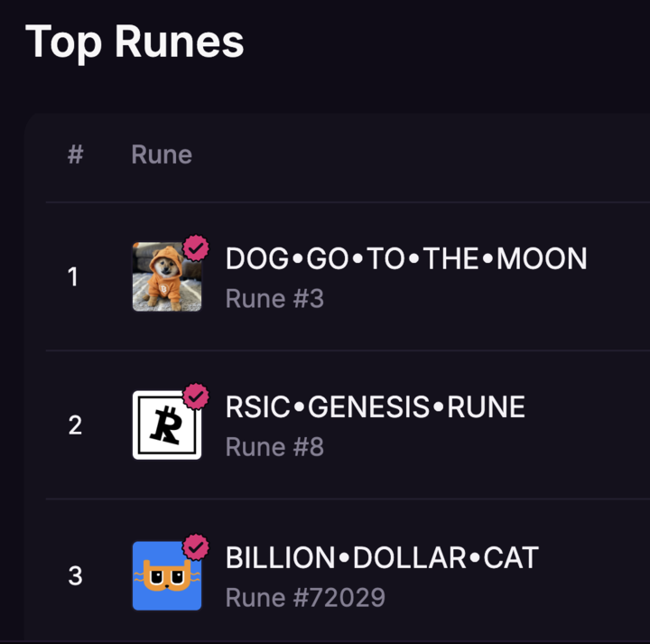Click the Rune #8 subtitle

pos(274,447)
